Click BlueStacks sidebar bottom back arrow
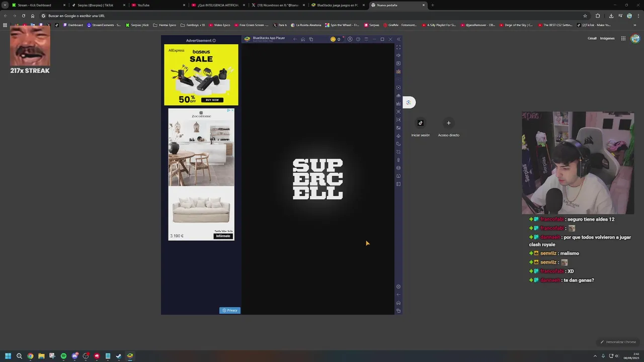 [398, 295]
